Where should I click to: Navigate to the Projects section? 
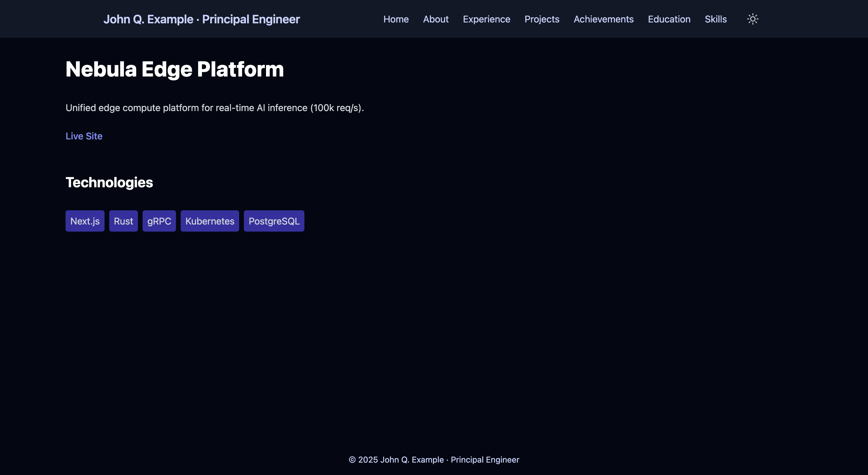541,19
